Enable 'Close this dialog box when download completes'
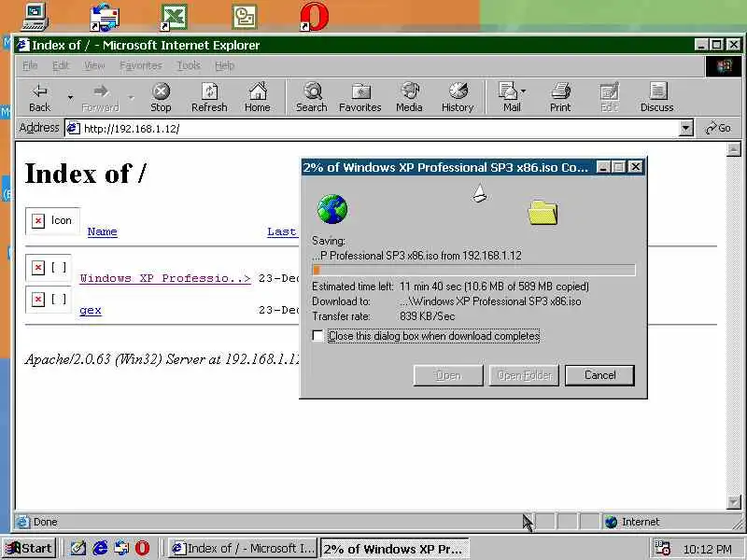This screenshot has height=560, width=747. tap(317, 336)
